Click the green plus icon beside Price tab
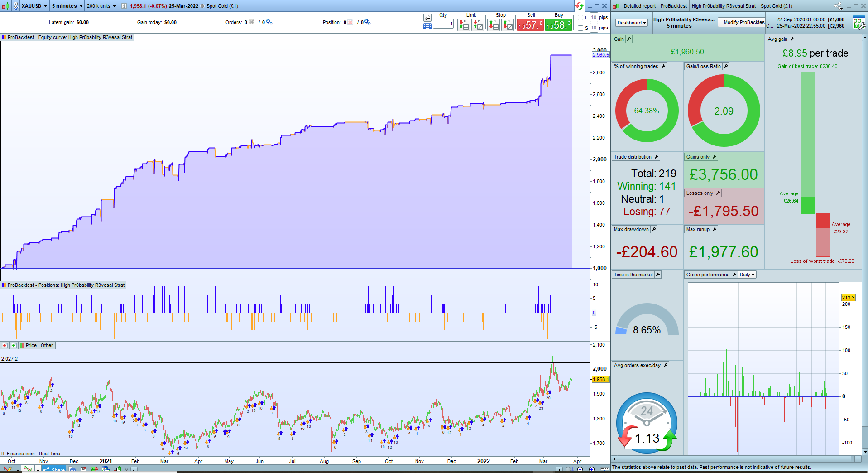This screenshot has width=868, height=473. pyautogui.click(x=14, y=345)
